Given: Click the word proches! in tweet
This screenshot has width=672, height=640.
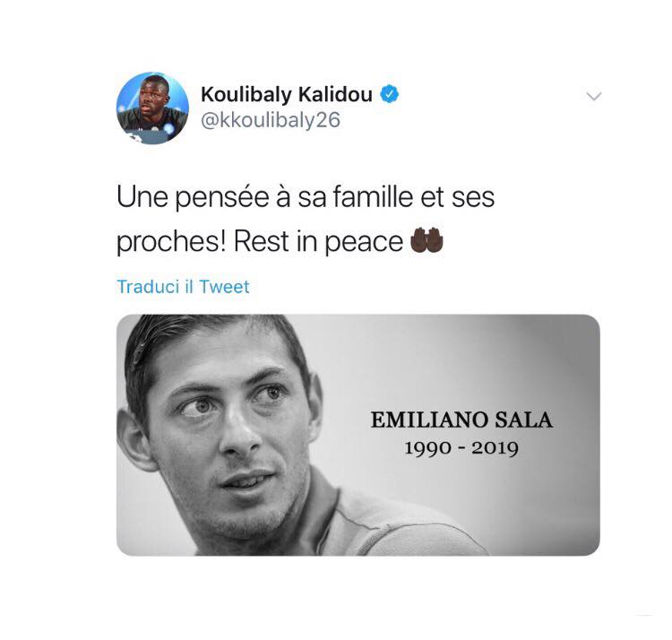Looking at the screenshot, I should pos(171,241).
